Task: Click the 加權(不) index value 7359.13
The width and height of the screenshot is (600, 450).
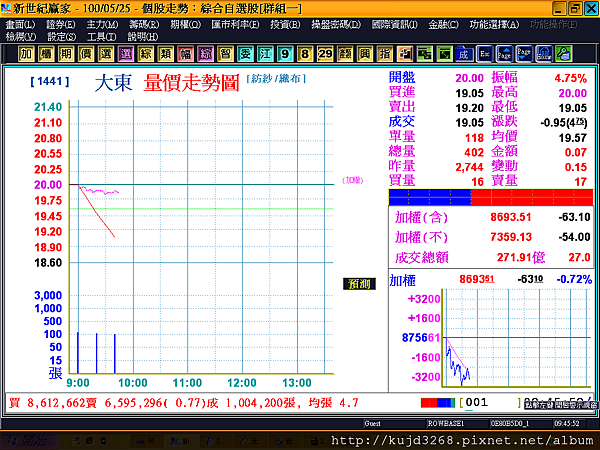Action: point(511,237)
